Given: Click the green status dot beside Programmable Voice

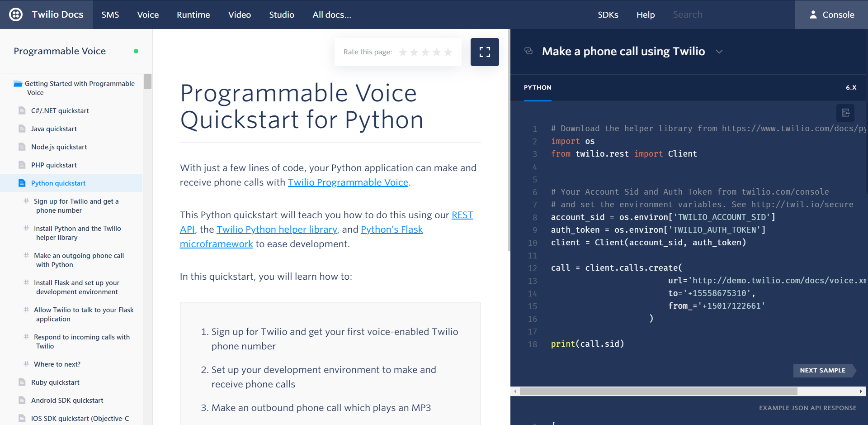Looking at the screenshot, I should pyautogui.click(x=136, y=51).
